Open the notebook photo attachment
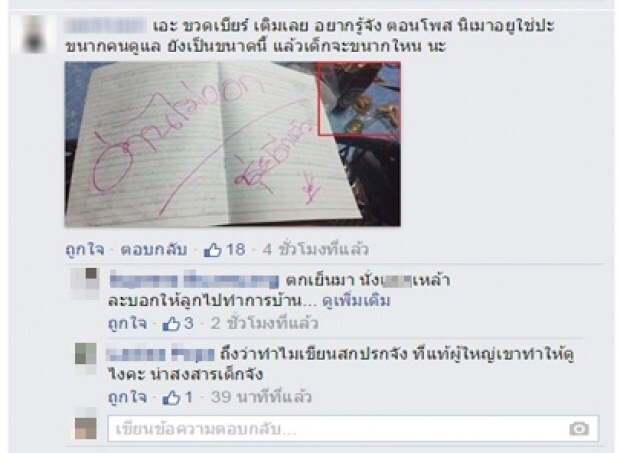 tap(232, 144)
